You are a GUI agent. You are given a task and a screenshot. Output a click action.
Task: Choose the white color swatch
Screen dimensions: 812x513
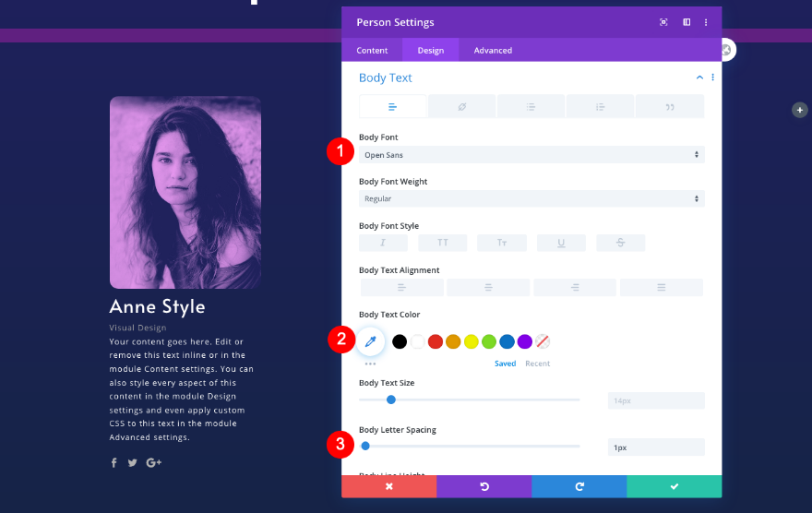point(417,341)
